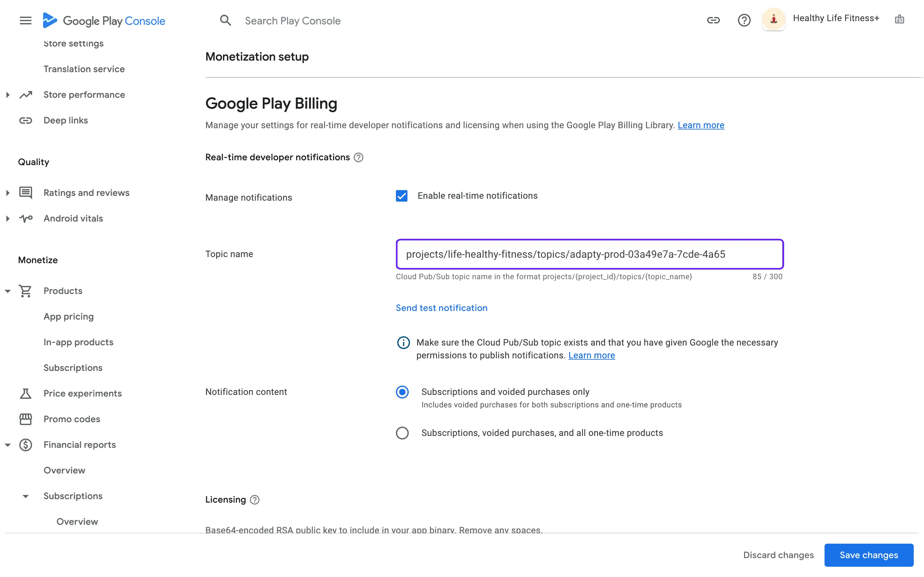924x577 pixels.
Task: Open In-app products page
Action: pos(78,342)
